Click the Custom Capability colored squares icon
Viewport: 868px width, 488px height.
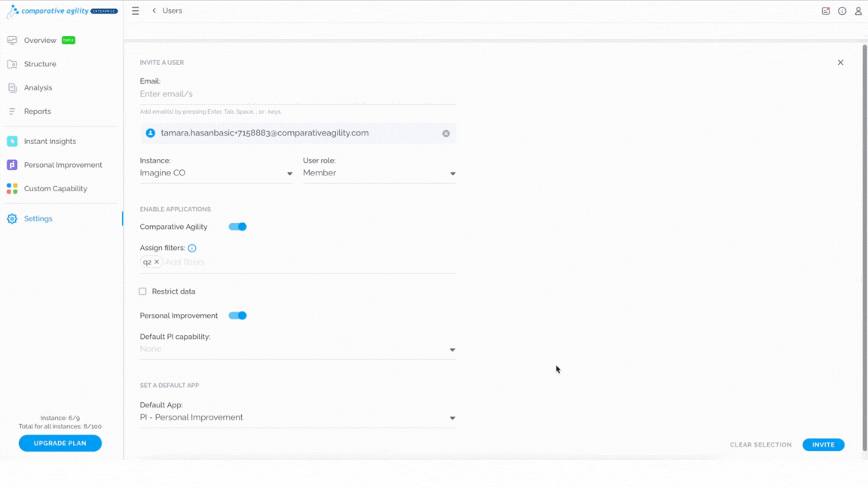click(x=12, y=189)
